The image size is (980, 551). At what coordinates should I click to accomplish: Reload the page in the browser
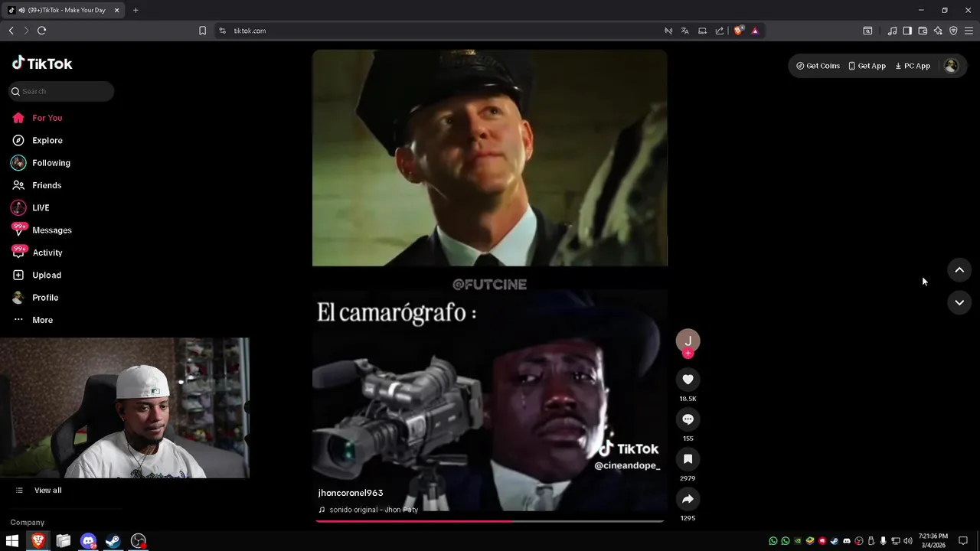[41, 31]
